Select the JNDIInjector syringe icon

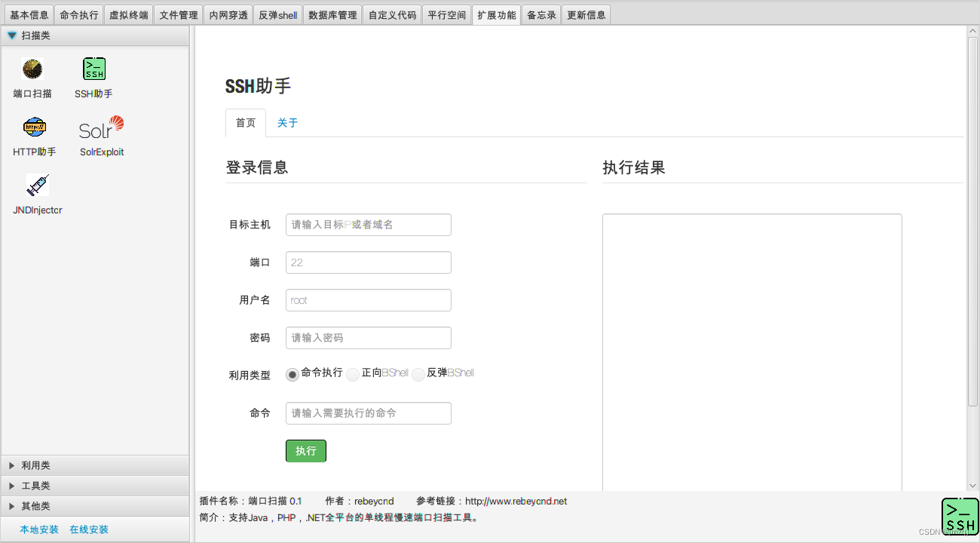pyautogui.click(x=37, y=186)
